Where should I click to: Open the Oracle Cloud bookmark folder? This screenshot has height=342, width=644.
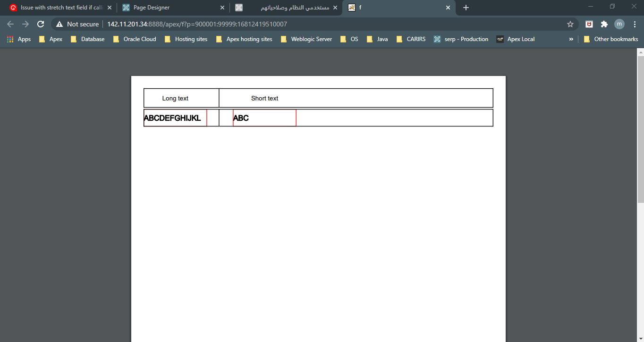click(135, 39)
